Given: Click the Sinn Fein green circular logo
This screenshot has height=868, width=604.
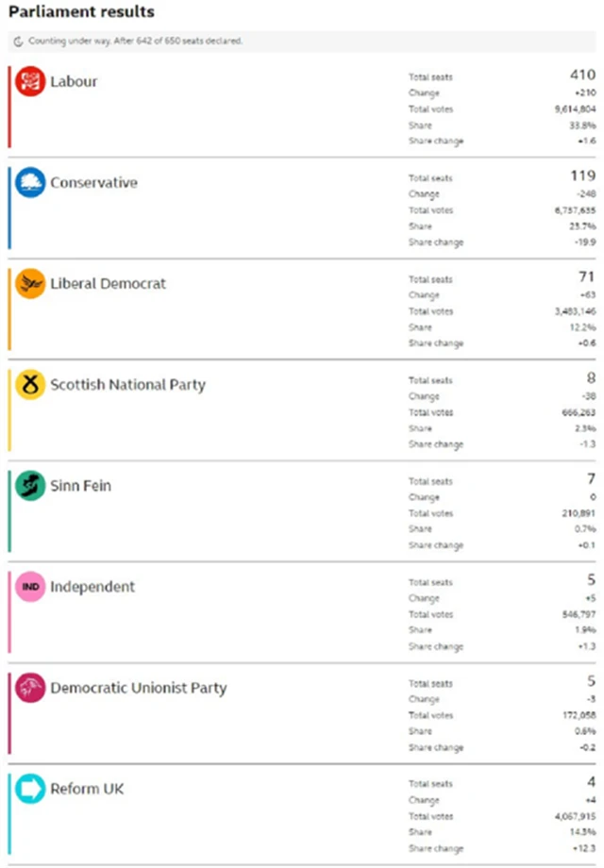Looking at the screenshot, I should [x=30, y=485].
